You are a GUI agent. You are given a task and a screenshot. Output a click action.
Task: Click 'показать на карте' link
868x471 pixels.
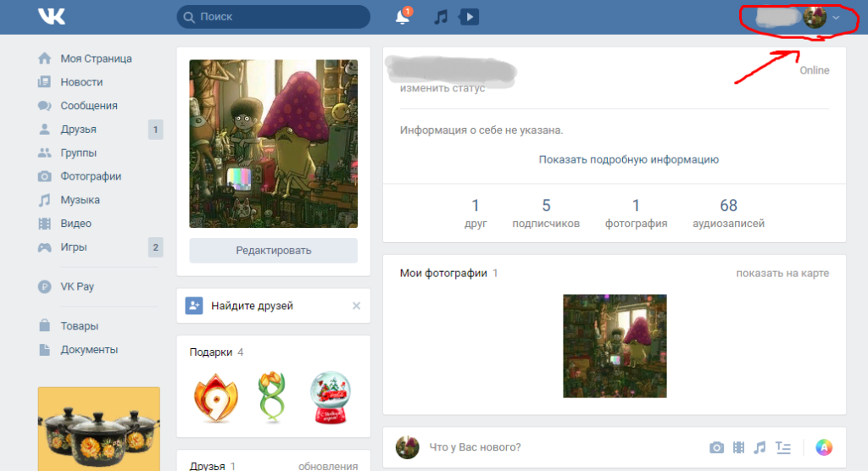pyautogui.click(x=782, y=273)
